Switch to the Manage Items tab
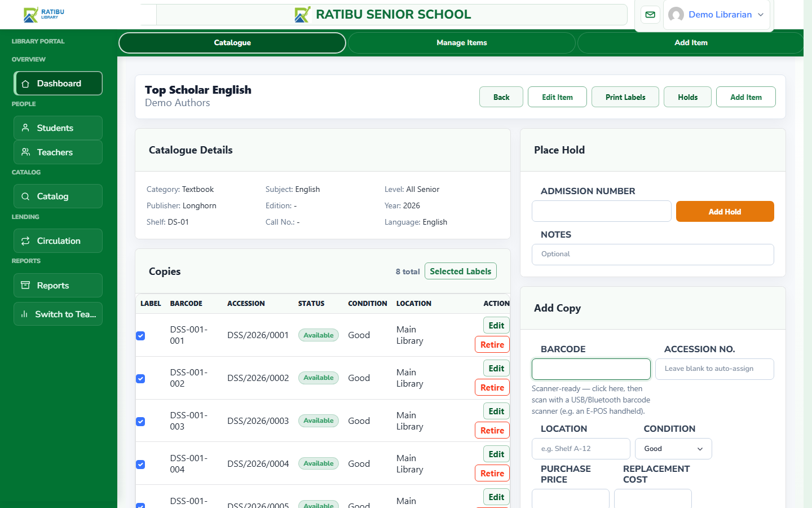 click(462, 43)
